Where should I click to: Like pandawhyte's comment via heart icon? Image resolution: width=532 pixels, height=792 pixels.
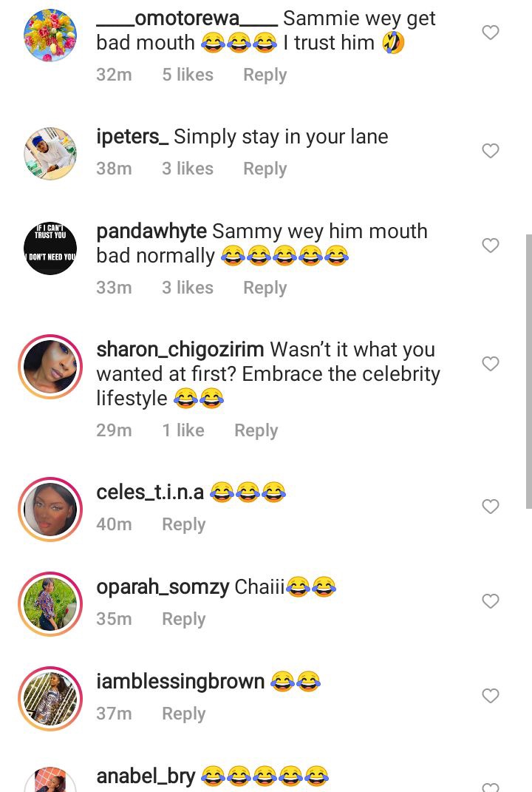[x=490, y=246]
